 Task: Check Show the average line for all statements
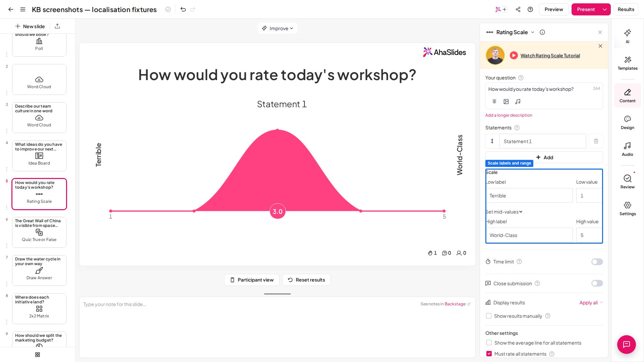[489, 343]
